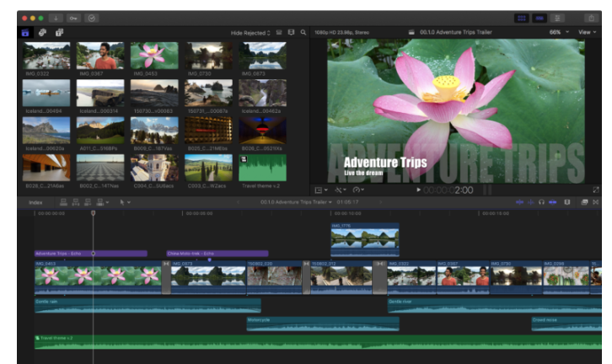Select the Travel theme v.2 audio clip thumbnail
Viewport: 612px width, 364px height.
pos(262,167)
